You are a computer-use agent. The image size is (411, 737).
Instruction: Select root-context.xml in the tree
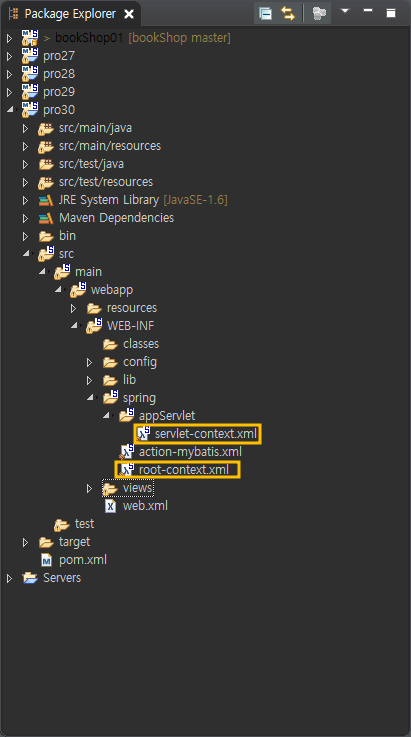184,470
